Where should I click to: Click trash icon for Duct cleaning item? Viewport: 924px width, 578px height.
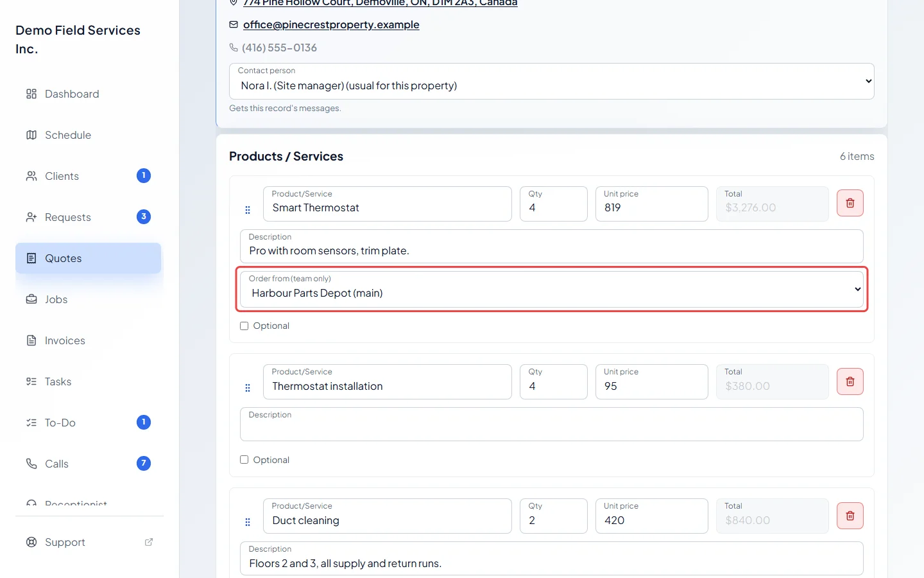tap(850, 516)
